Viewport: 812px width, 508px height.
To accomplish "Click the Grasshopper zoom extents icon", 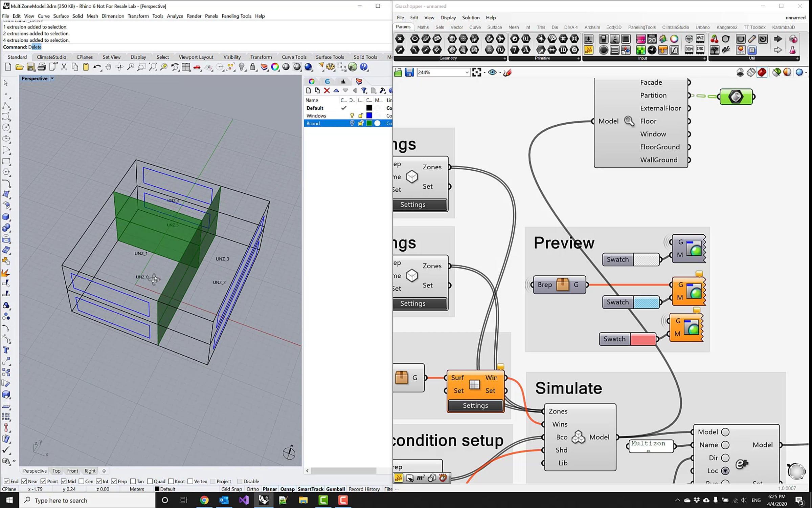I will click(x=476, y=72).
